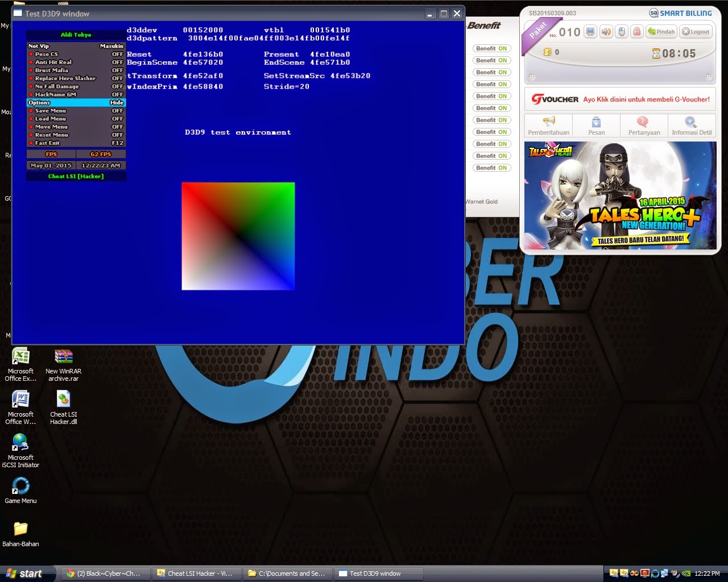This screenshot has height=582, width=728.
Task: Open Microsoft Office Word desktop shortcut
Action: click(20, 408)
